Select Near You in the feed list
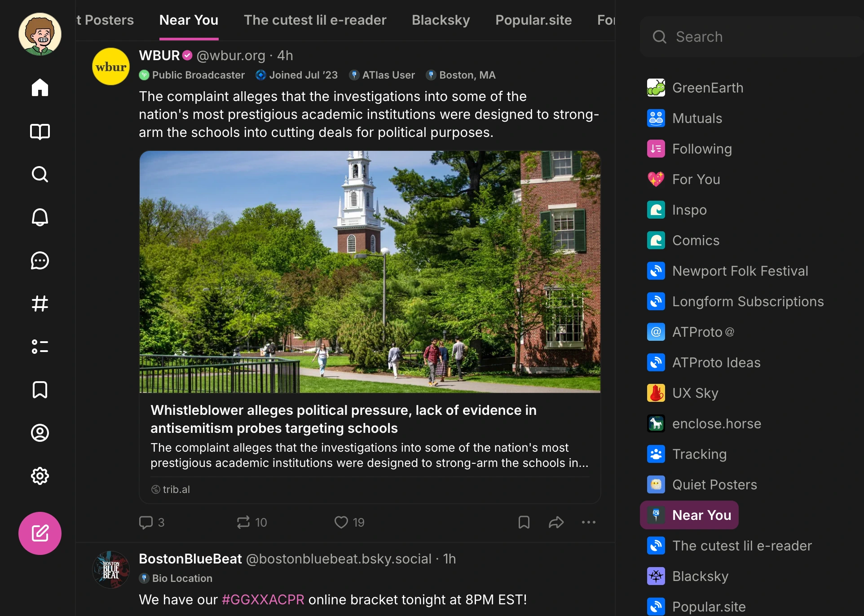The height and width of the screenshot is (616, 864). (x=689, y=515)
